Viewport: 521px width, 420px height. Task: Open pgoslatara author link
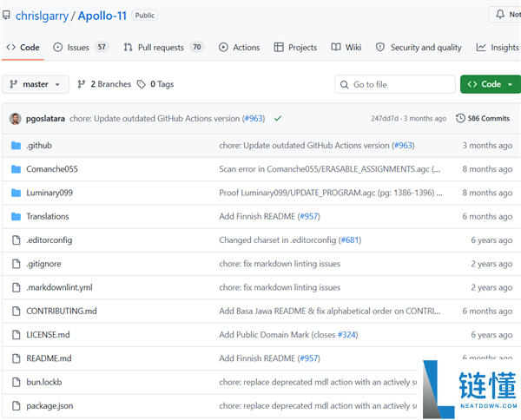tap(45, 119)
